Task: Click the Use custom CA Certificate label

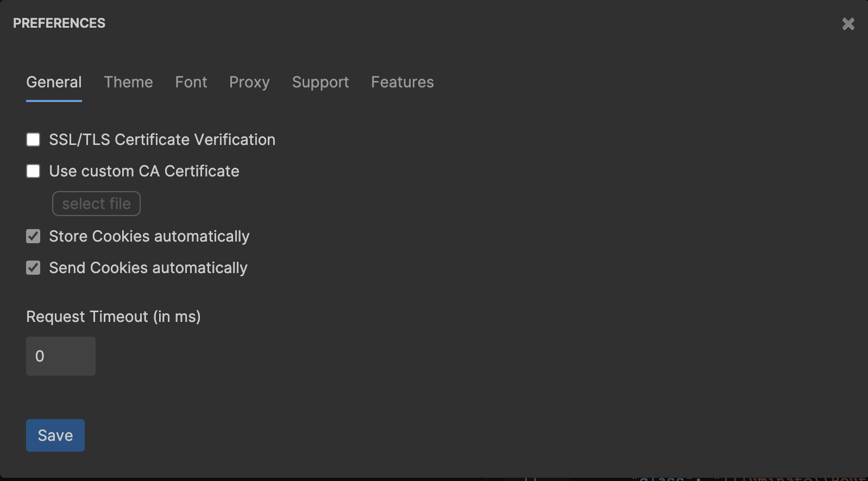Action: [x=144, y=171]
